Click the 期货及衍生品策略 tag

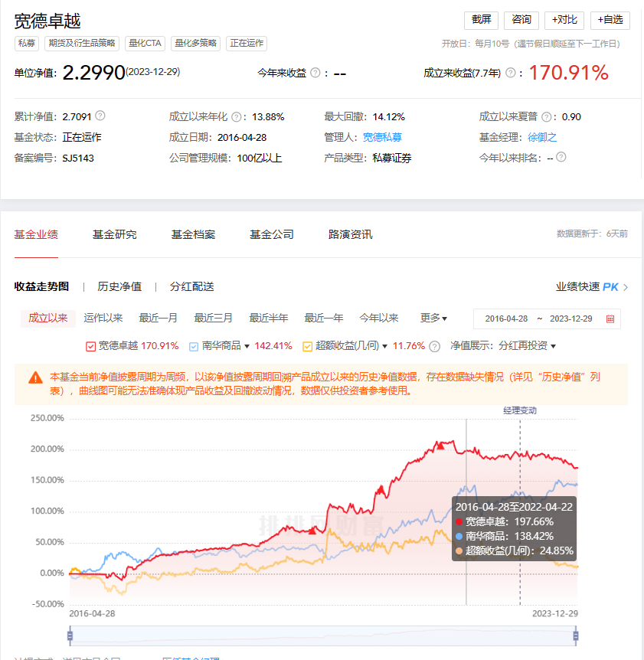(x=82, y=44)
